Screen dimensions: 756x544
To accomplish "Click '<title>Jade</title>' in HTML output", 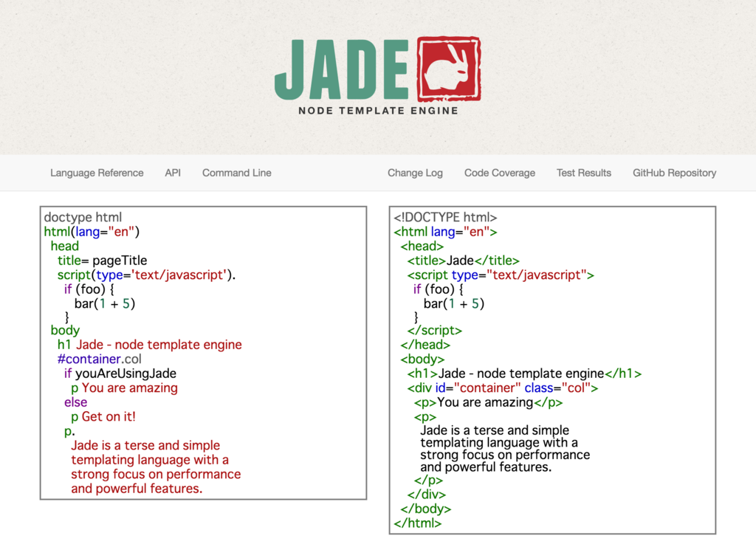I will point(464,261).
